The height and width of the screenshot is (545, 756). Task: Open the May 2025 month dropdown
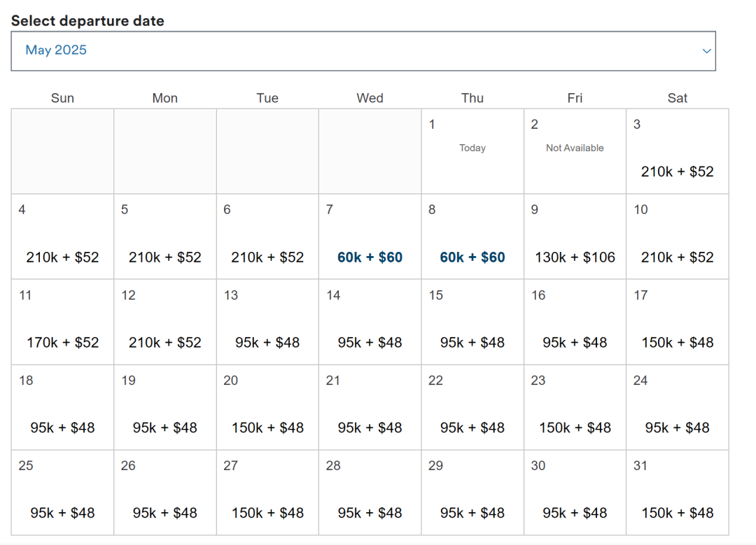click(x=363, y=51)
